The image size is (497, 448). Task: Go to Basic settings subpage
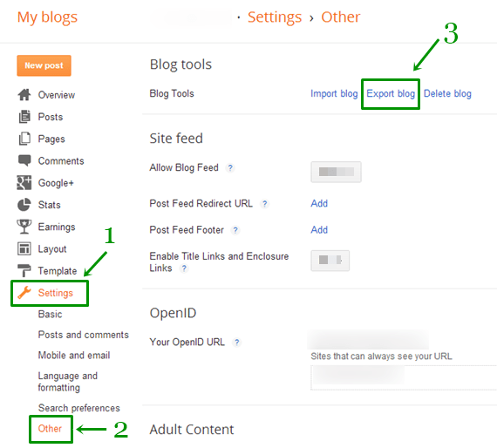50,314
